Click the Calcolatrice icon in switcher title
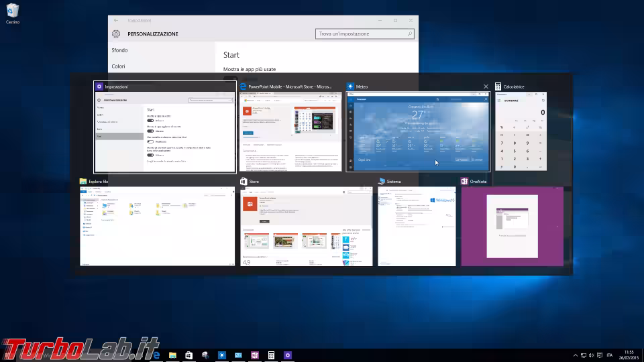This screenshot has width=644, height=362. [498, 86]
